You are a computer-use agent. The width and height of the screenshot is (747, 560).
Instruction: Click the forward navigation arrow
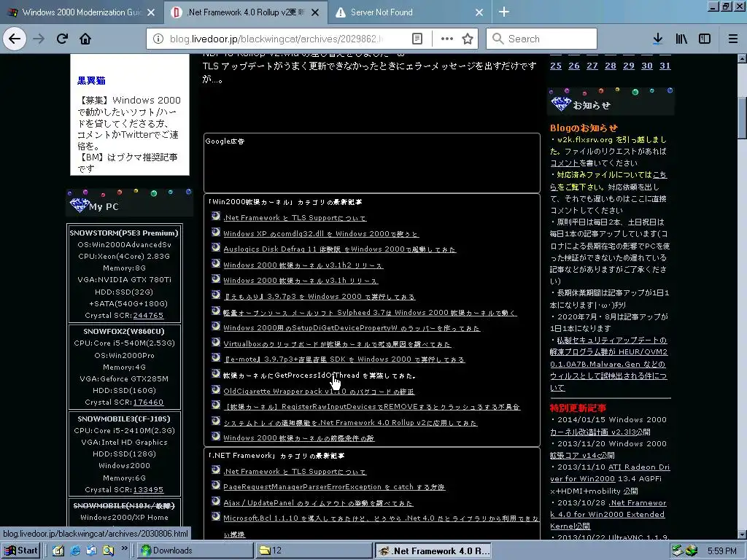39,39
